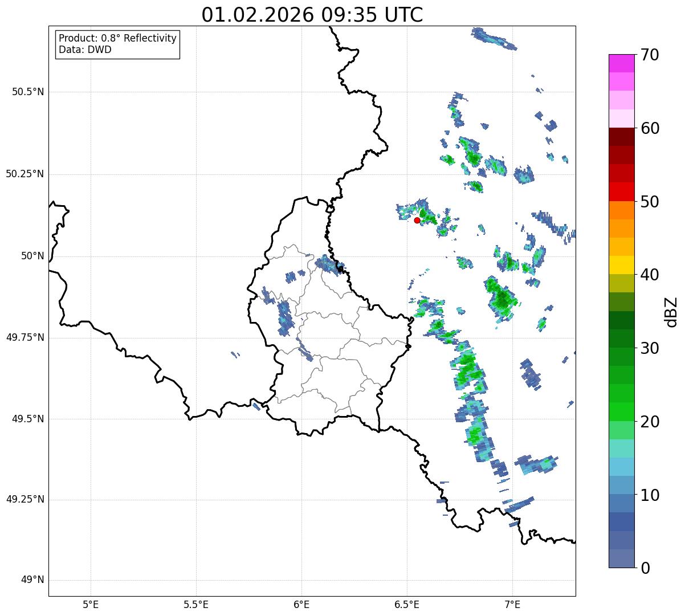Click the '50.25°N' latitude label
The height and width of the screenshot is (616, 685).
point(25,174)
